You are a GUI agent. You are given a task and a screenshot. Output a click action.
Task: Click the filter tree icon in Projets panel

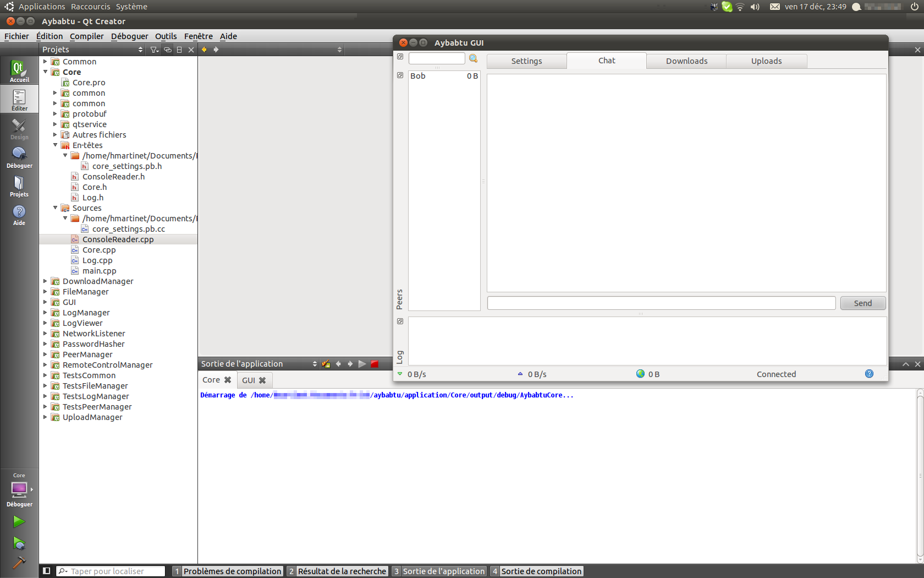point(155,50)
